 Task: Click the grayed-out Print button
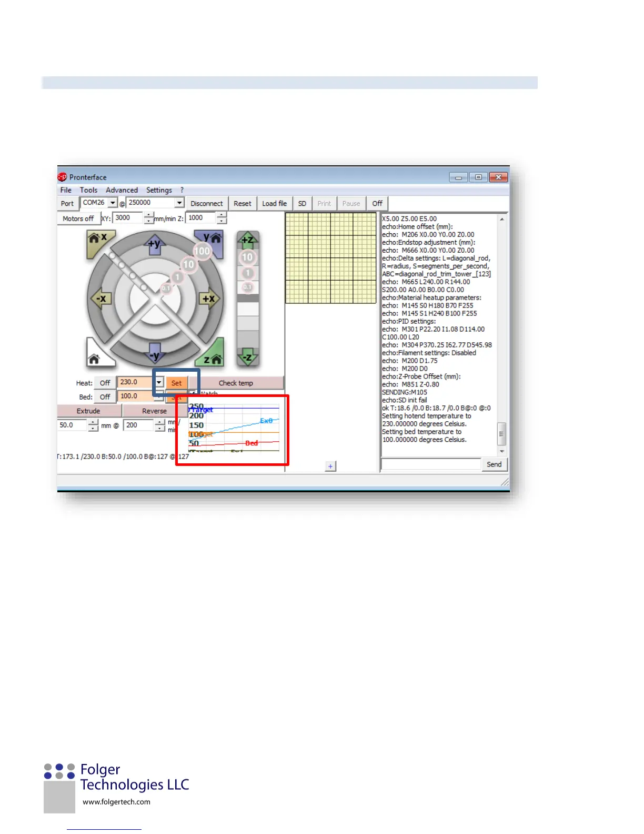click(324, 204)
